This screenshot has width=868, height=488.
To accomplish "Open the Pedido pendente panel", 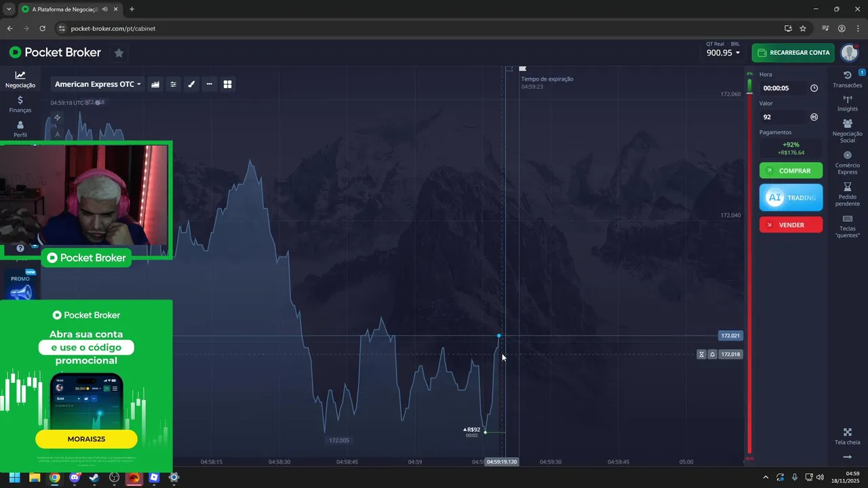I will tap(848, 195).
